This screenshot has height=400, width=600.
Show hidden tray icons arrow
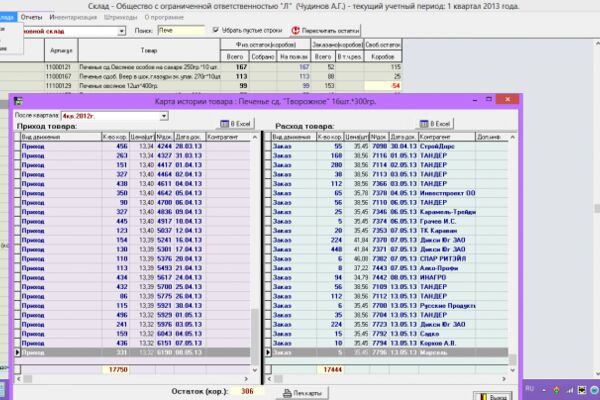pos(544,390)
